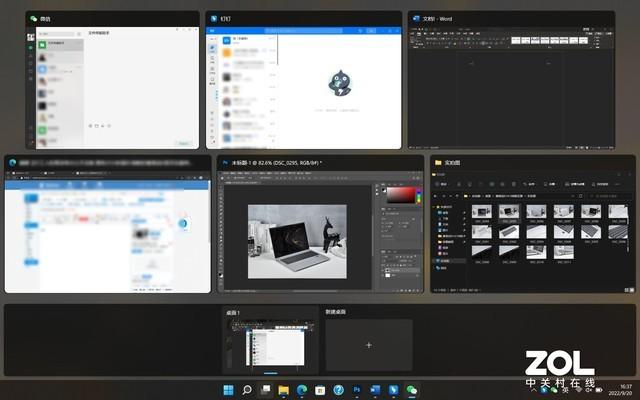Screen dimensions: 640x400
Task: Click the DingTalk mascot illustration in the 钉钉 window
Action: (x=339, y=83)
